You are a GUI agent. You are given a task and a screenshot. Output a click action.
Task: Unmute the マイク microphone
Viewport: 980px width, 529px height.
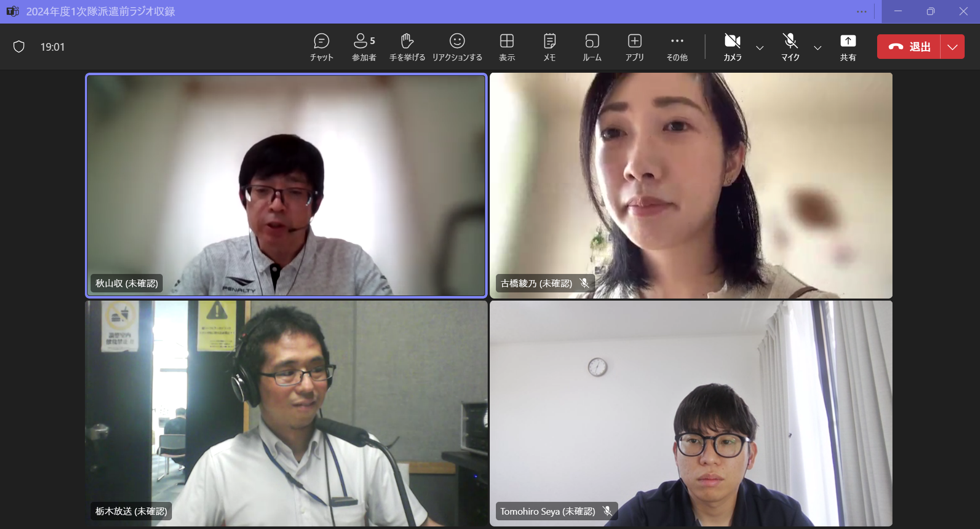click(x=790, y=47)
